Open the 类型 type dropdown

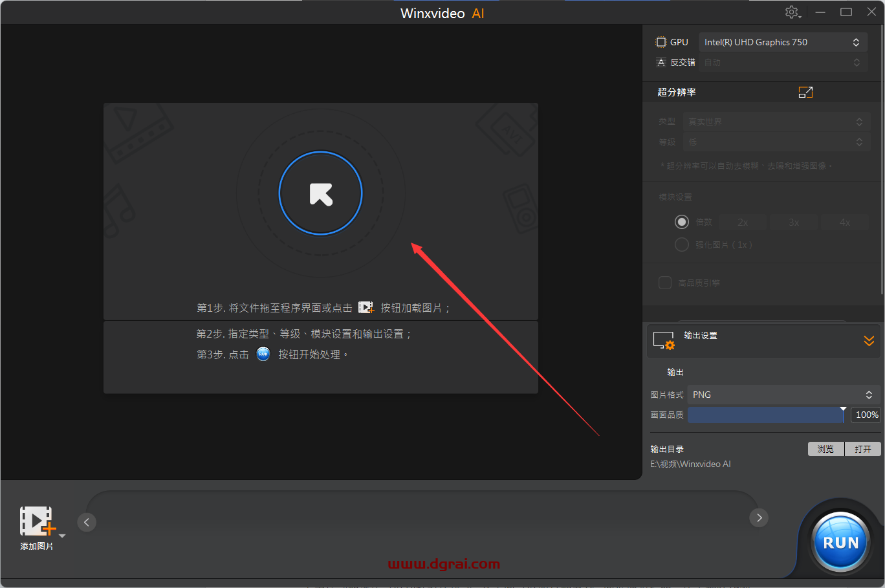click(776, 122)
